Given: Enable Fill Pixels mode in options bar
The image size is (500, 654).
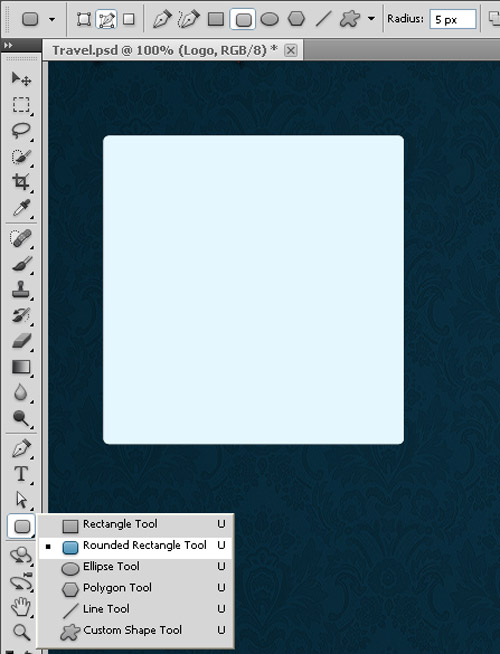Looking at the screenshot, I should click(x=129, y=19).
